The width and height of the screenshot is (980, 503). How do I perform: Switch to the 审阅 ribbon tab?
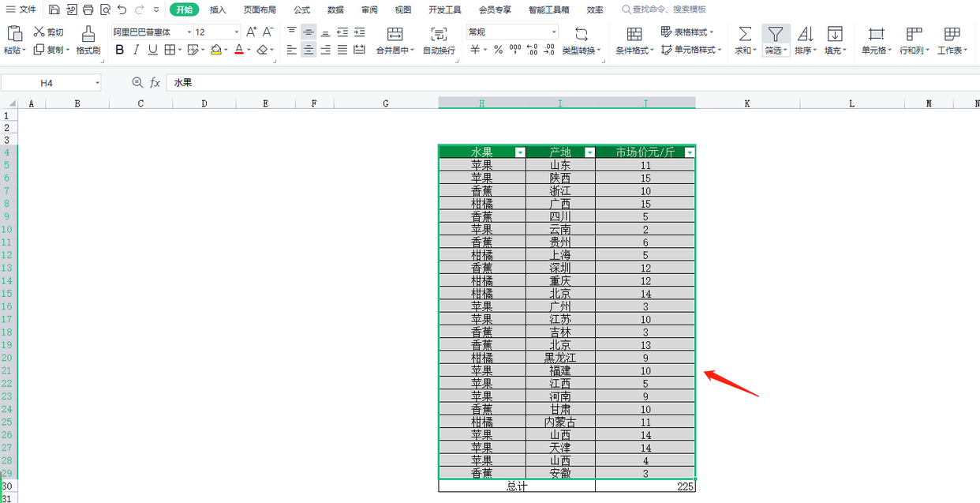369,9
